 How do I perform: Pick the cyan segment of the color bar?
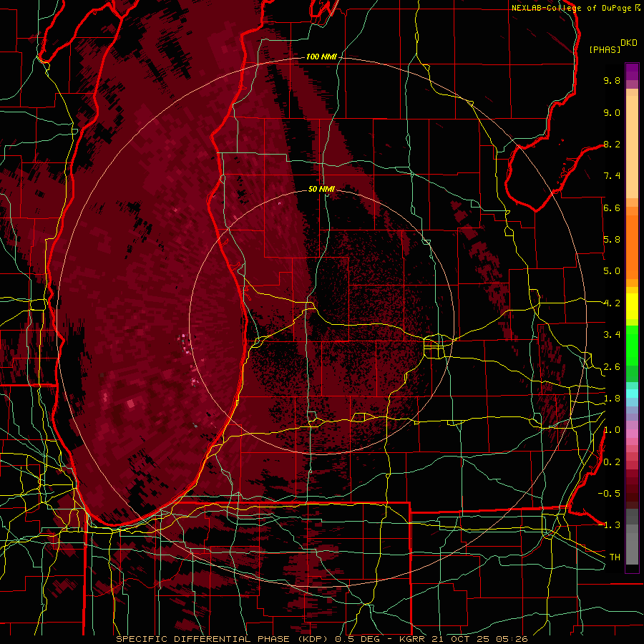click(632, 394)
